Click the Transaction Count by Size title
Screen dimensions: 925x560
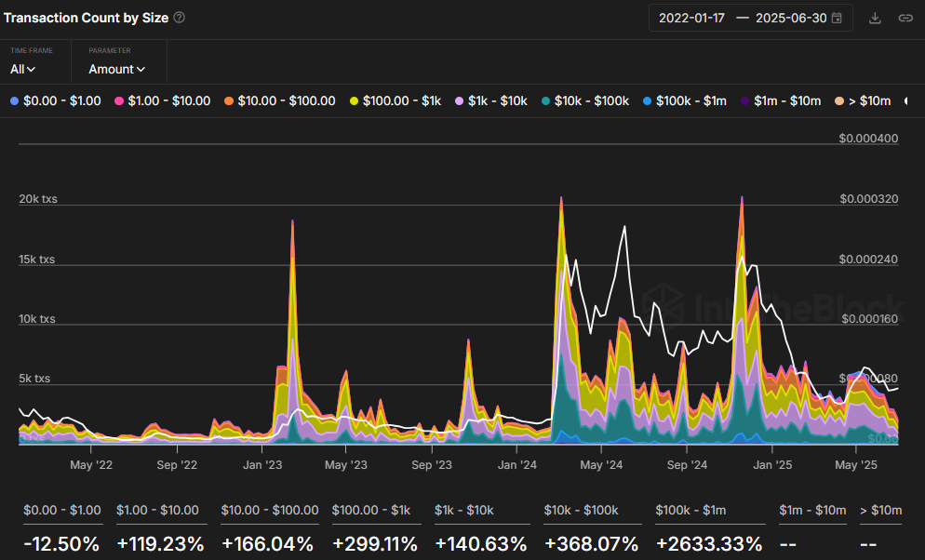click(x=87, y=18)
